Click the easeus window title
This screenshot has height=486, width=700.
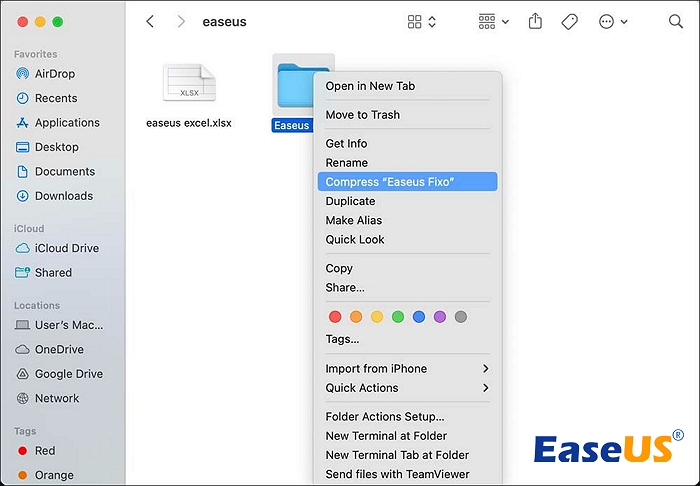[x=224, y=21]
